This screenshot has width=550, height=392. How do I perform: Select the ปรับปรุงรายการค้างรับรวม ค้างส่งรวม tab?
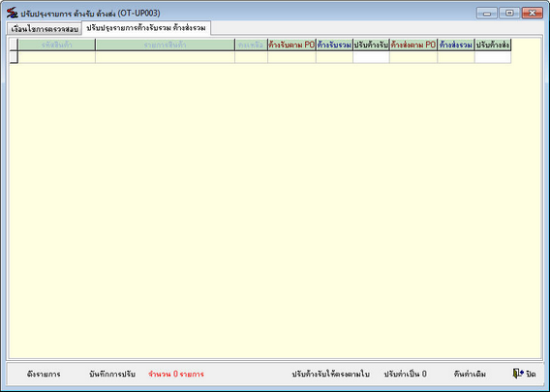coord(146,28)
